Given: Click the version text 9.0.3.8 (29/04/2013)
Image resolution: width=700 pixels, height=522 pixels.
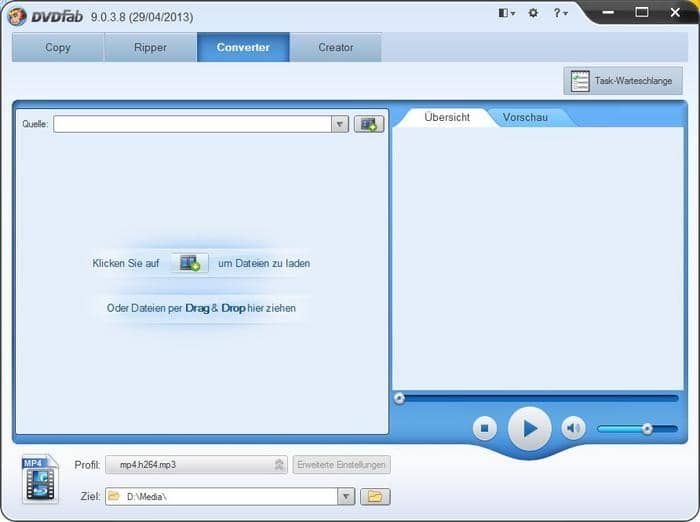Looking at the screenshot, I should [x=142, y=17].
